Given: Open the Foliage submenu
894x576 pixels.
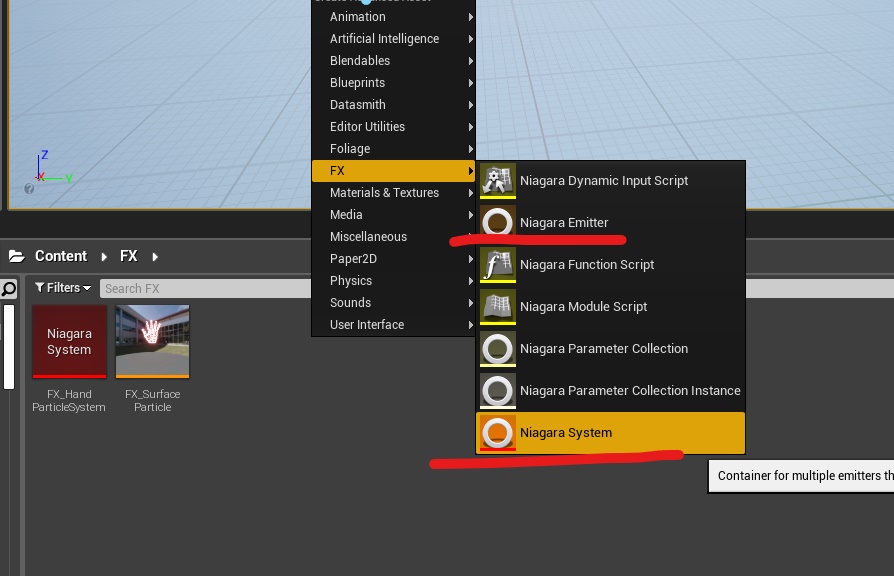Looking at the screenshot, I should (x=393, y=149).
